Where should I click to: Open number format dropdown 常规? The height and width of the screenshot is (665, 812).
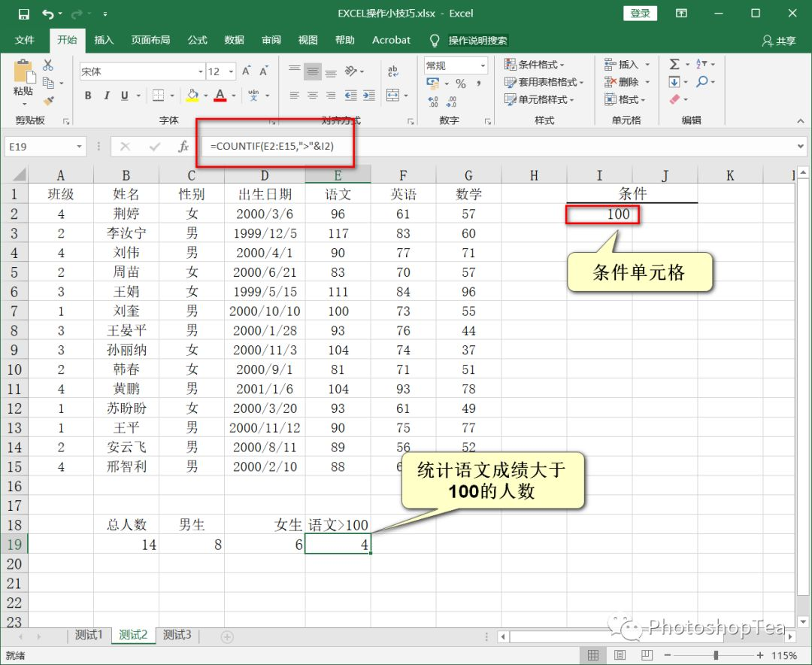[x=483, y=65]
